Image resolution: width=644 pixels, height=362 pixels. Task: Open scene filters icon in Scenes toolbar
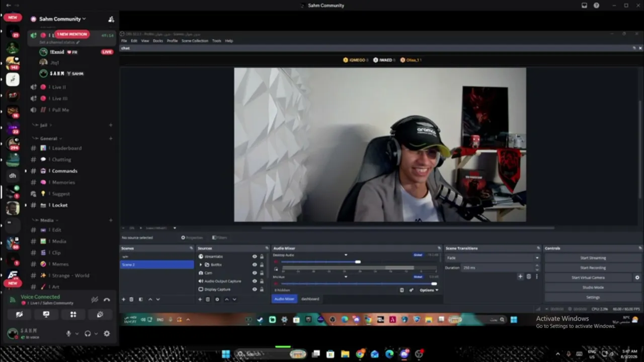tap(140, 299)
